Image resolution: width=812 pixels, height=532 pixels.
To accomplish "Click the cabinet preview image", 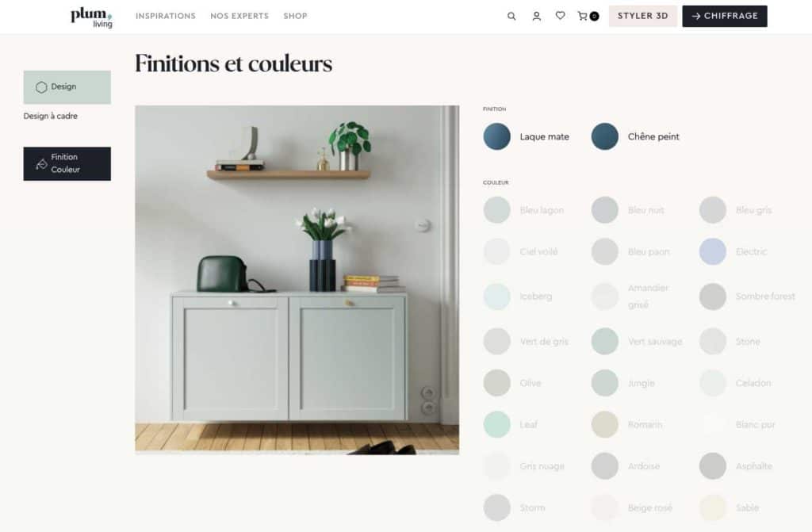I will [x=297, y=280].
